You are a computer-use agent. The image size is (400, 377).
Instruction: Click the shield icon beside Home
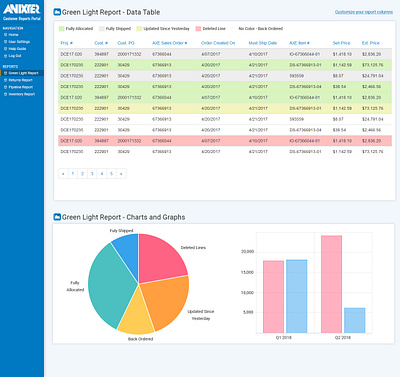click(5, 35)
